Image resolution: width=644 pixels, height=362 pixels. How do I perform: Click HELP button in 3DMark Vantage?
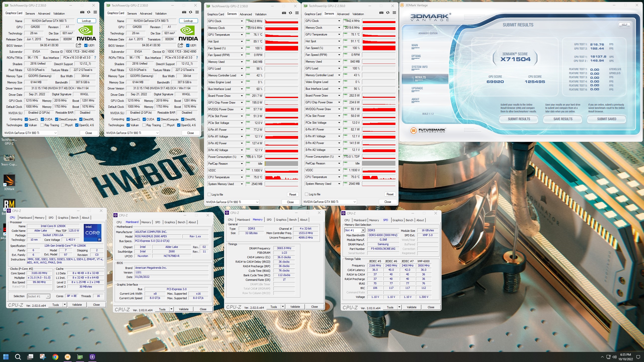[624, 25]
